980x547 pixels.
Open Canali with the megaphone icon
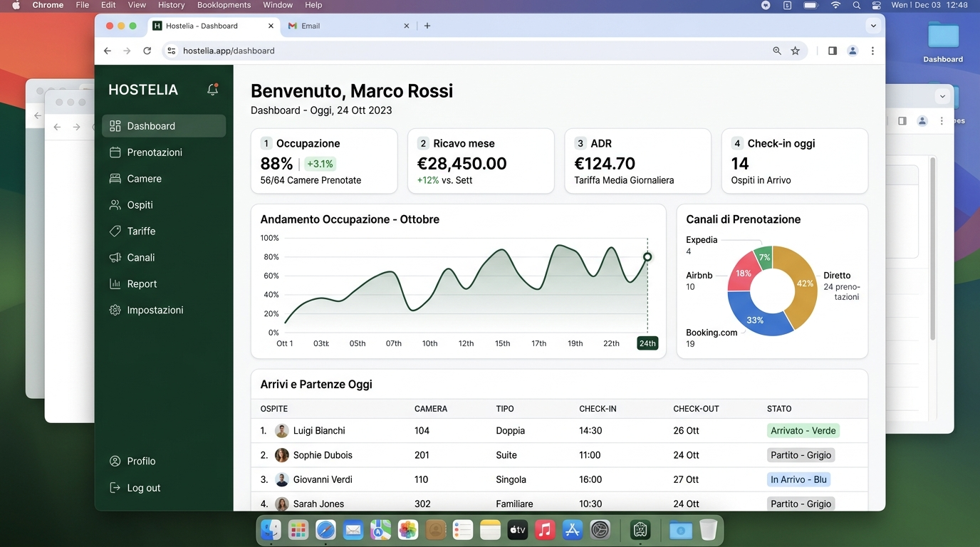tap(164, 258)
